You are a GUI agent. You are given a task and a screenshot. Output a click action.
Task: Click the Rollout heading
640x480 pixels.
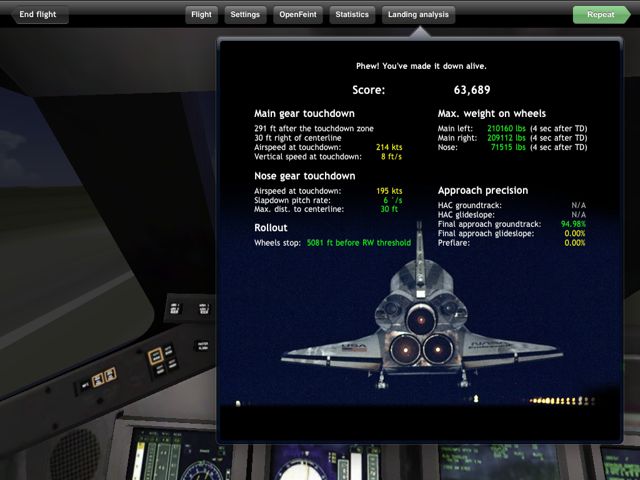271,228
